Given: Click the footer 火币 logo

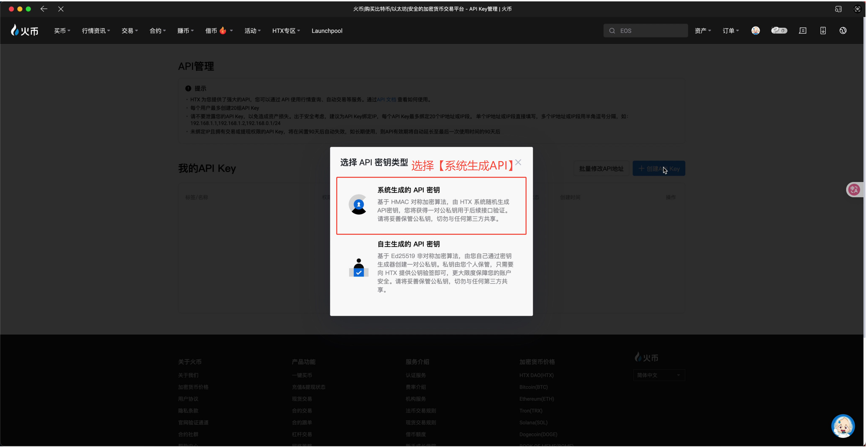Looking at the screenshot, I should point(646,357).
